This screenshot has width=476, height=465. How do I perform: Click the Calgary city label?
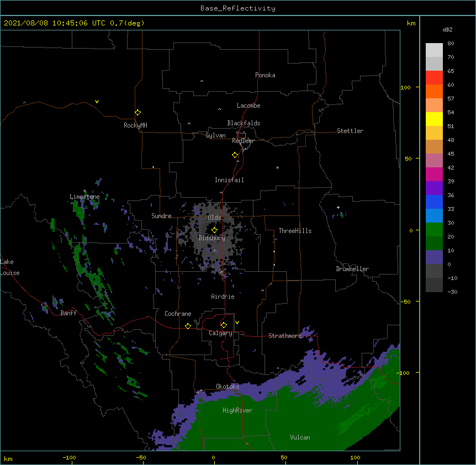tap(220, 333)
